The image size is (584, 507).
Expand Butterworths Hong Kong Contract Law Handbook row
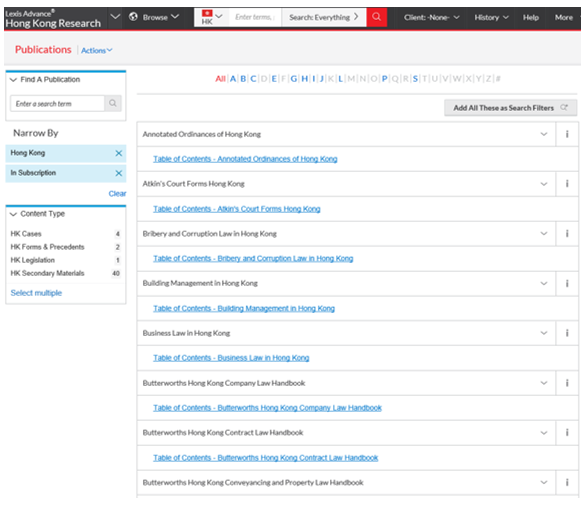tap(544, 432)
